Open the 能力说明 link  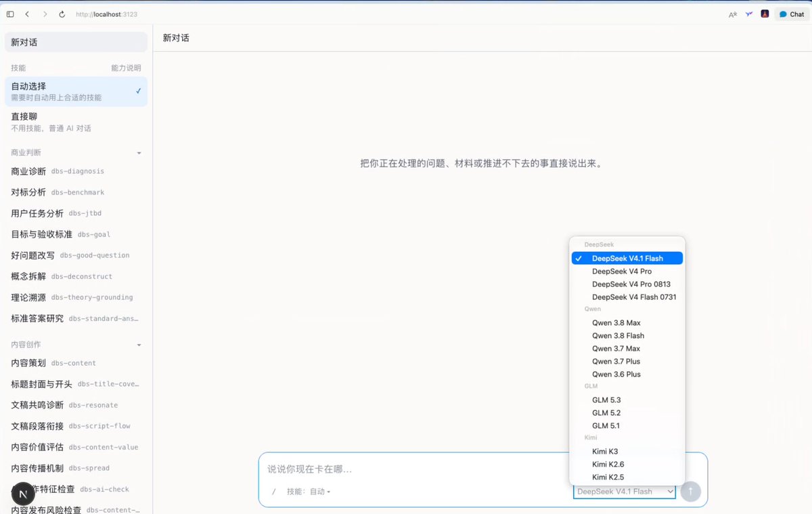(x=126, y=68)
